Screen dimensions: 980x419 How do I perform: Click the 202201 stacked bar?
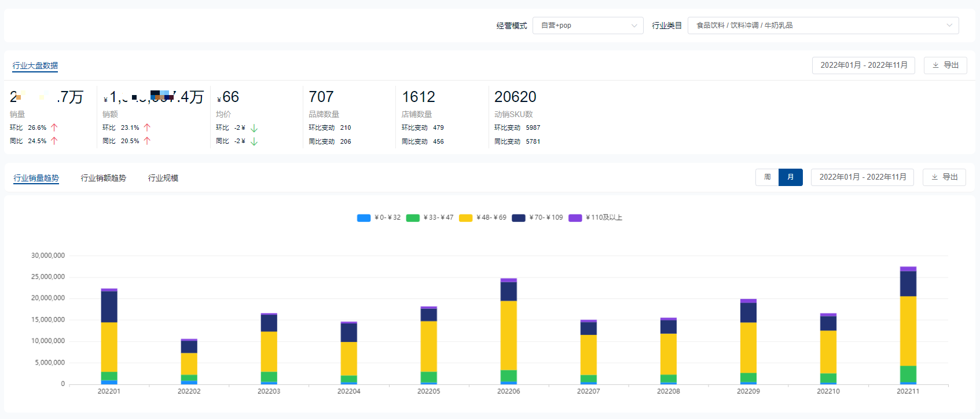109,336
